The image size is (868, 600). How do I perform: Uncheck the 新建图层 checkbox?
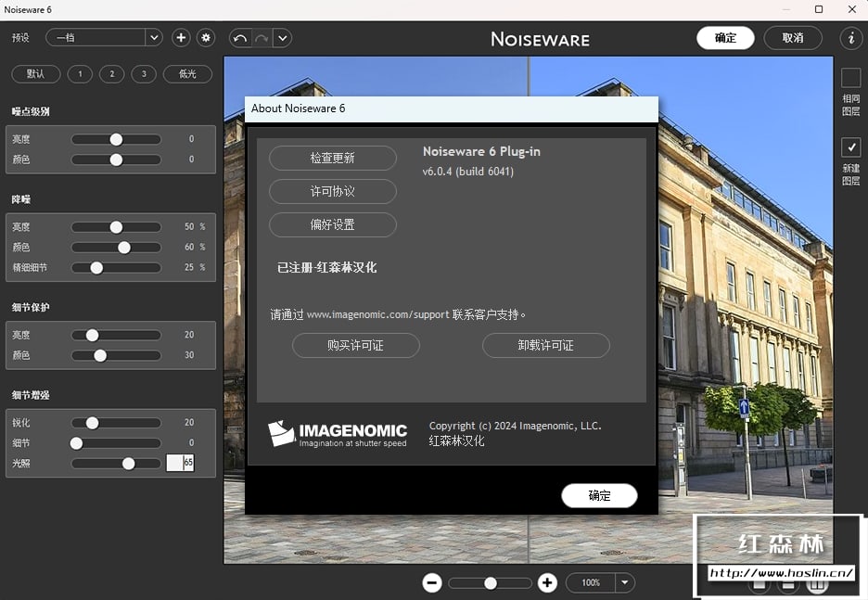coord(850,147)
